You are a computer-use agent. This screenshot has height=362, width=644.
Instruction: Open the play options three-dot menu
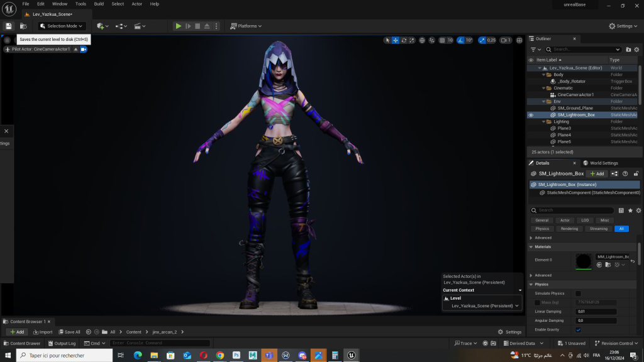pyautogui.click(x=216, y=26)
